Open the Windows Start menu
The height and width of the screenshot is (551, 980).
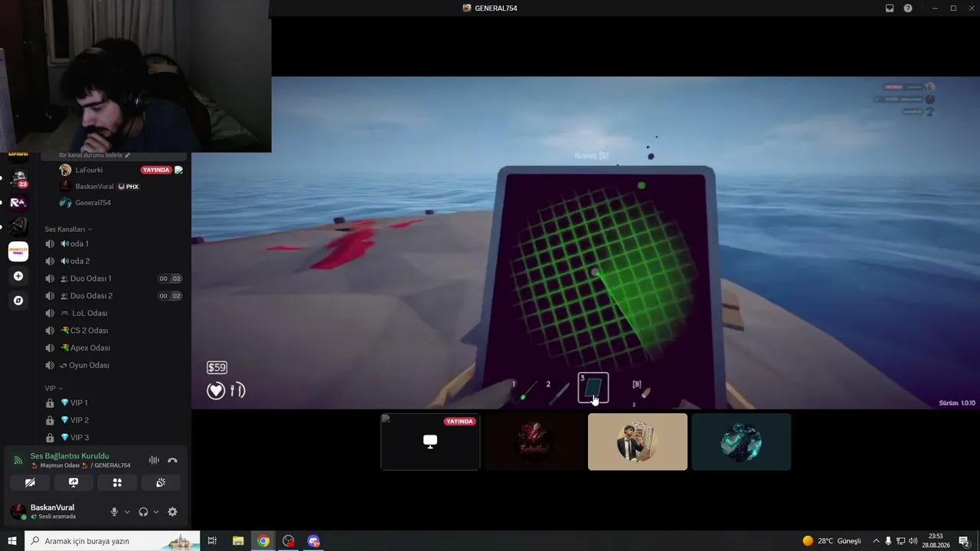coord(12,541)
